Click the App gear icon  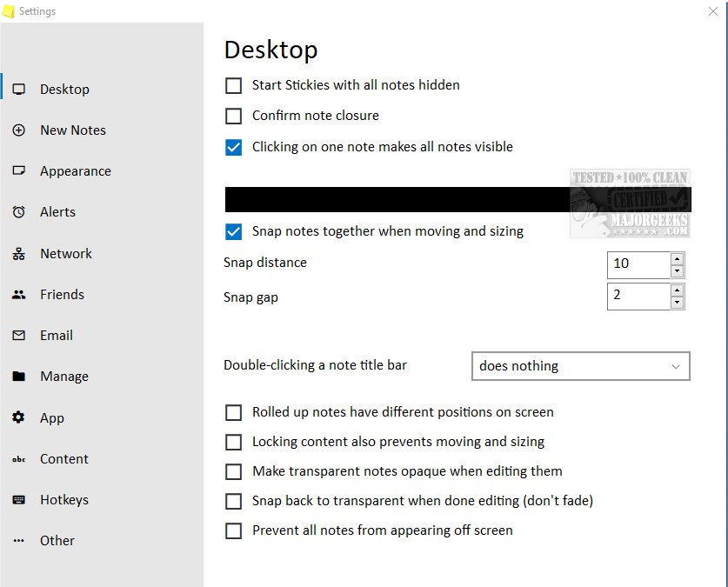click(x=19, y=418)
